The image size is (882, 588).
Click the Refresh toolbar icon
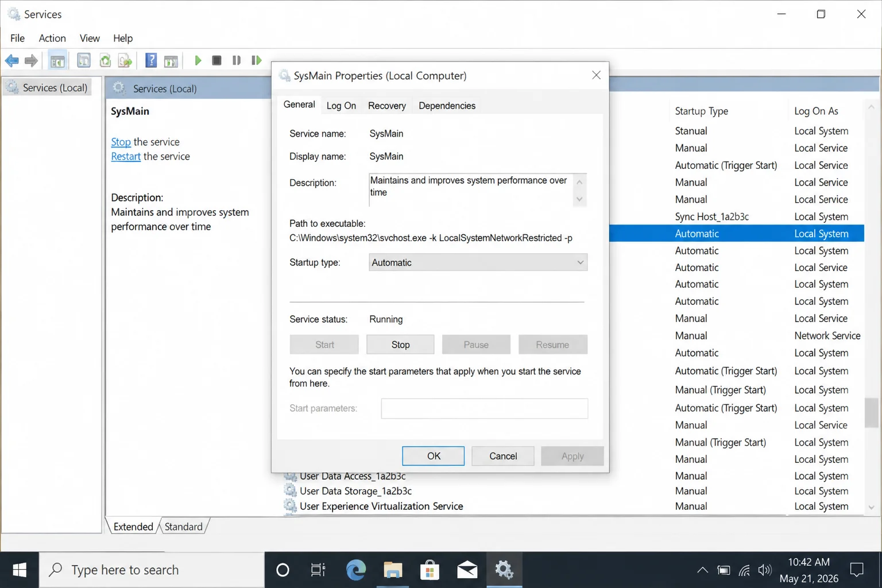[105, 60]
